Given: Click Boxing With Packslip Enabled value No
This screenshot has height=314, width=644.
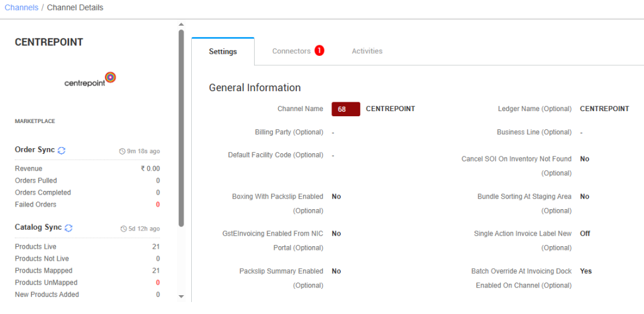Looking at the screenshot, I should click(336, 197).
